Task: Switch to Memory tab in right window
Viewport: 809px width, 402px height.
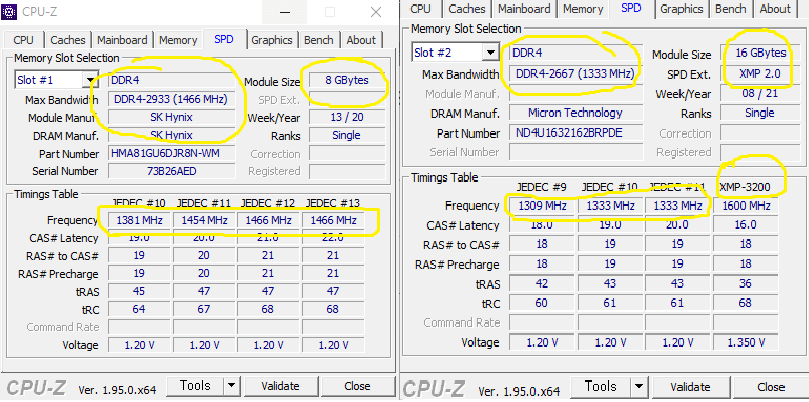Action: (x=583, y=9)
